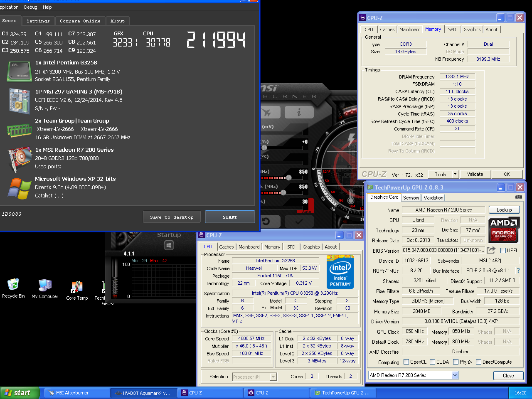Click the MSI Afterburner info 'i' button
The image size is (532, 399).
[x=299, y=112]
